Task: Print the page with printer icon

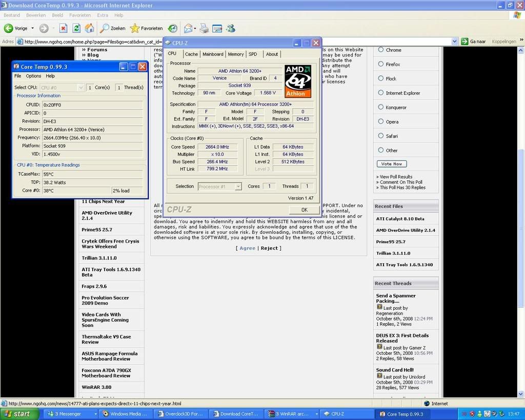Action: coord(204,29)
